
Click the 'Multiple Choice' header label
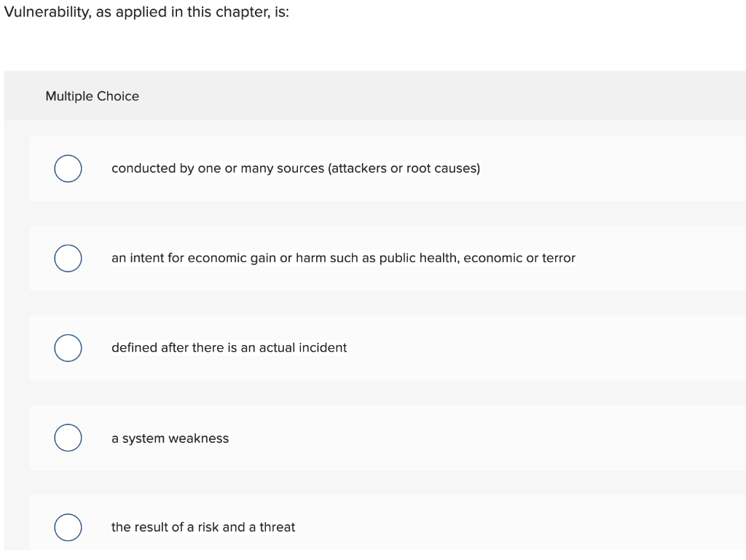pos(92,96)
